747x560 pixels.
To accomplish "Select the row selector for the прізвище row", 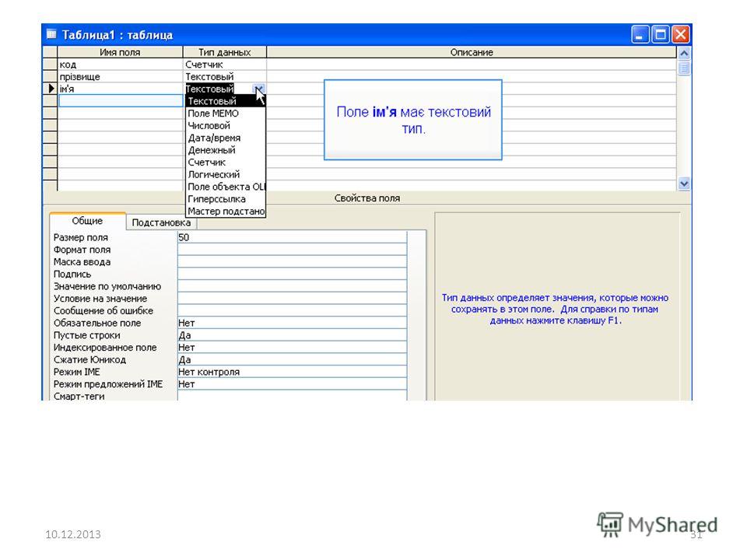I will tap(50, 76).
